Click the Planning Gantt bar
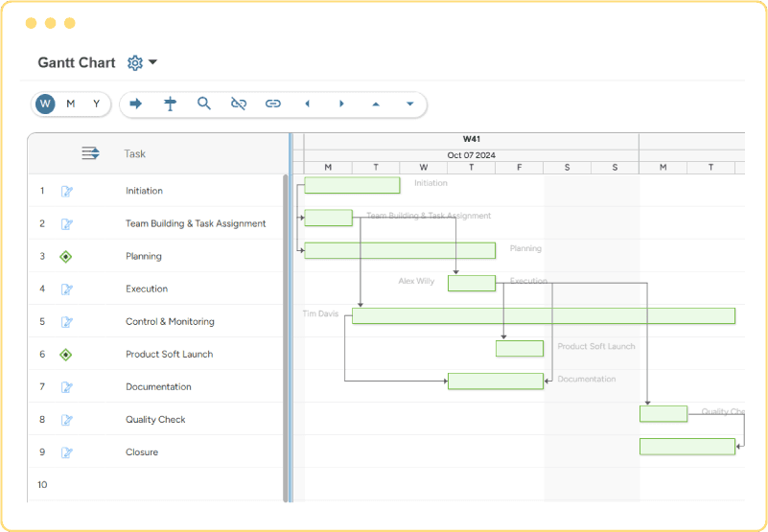Image resolution: width=768 pixels, height=532 pixels. coord(400,250)
